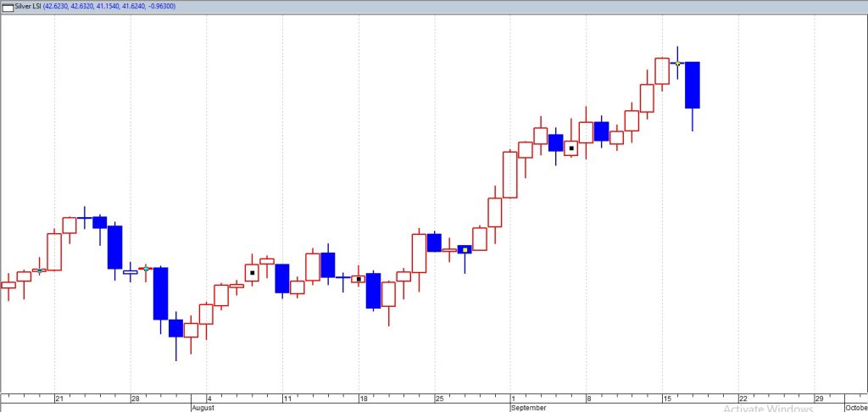
Task: Click the August month label on time axis
Action: (204, 408)
